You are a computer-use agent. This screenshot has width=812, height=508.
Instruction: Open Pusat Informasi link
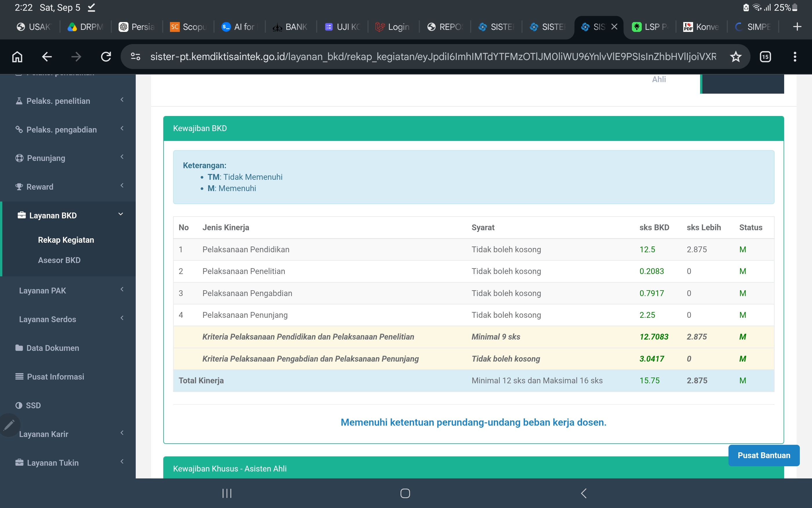55,377
